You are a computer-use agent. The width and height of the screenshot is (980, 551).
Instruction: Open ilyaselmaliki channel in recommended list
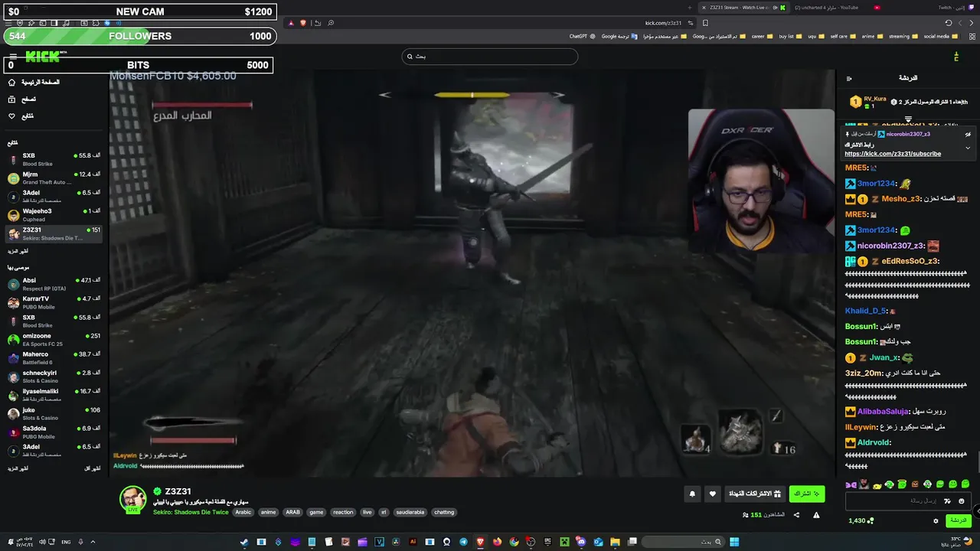54,394
